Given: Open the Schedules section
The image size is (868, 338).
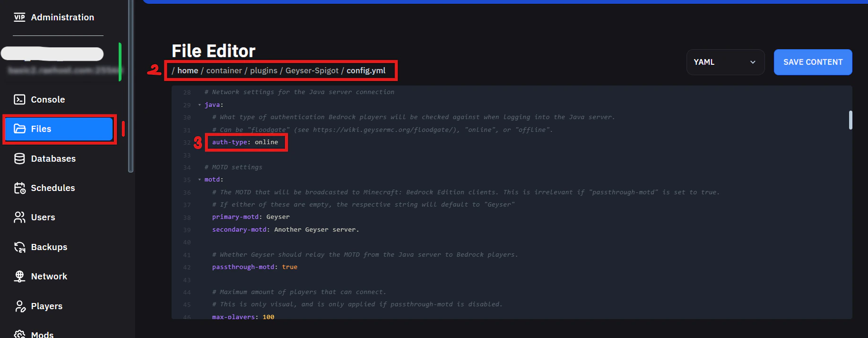Looking at the screenshot, I should (53, 188).
